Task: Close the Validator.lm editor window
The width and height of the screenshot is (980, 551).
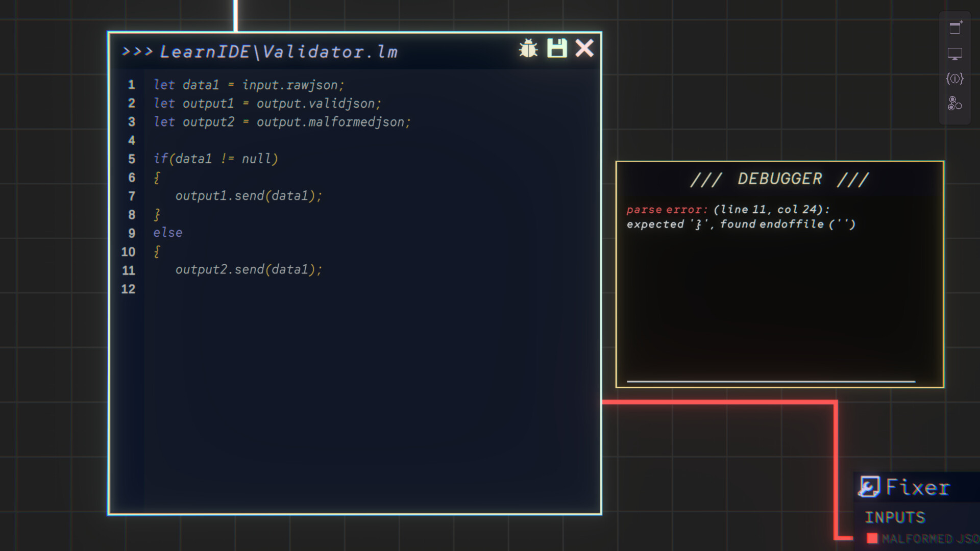Action: click(584, 48)
